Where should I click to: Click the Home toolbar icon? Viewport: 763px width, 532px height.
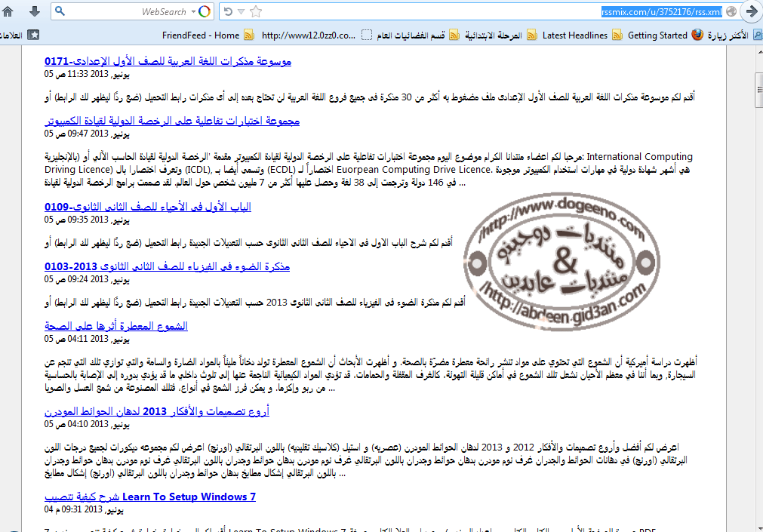click(x=8, y=11)
